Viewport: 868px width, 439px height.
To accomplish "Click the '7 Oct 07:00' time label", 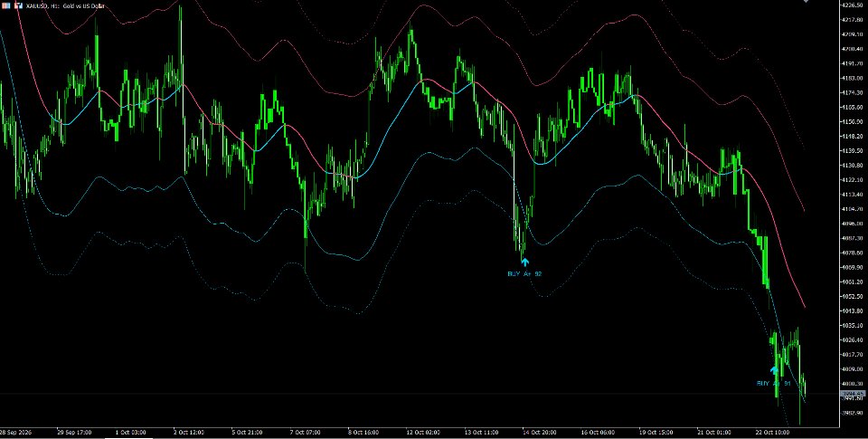I will pyautogui.click(x=305, y=432).
